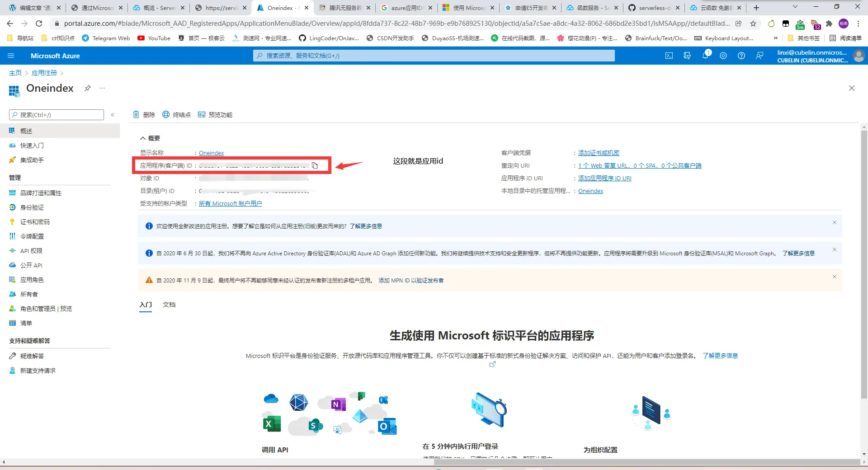Click the global Azure search bar
This screenshot has height=470, width=868.
pyautogui.click(x=434, y=56)
